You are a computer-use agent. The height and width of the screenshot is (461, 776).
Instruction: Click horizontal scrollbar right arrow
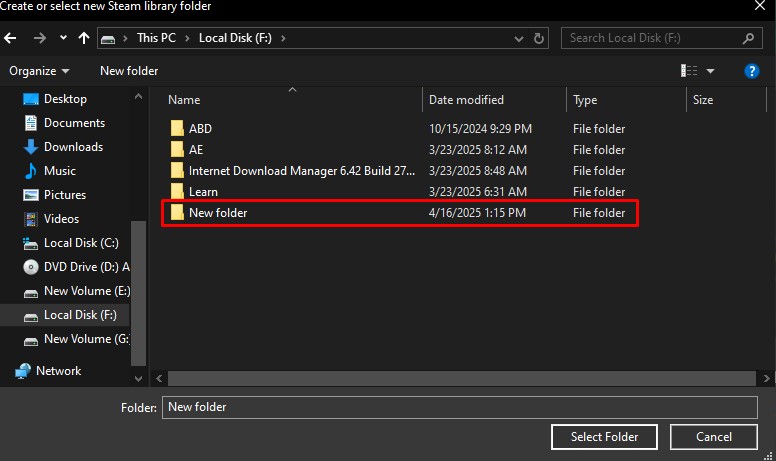(766, 378)
